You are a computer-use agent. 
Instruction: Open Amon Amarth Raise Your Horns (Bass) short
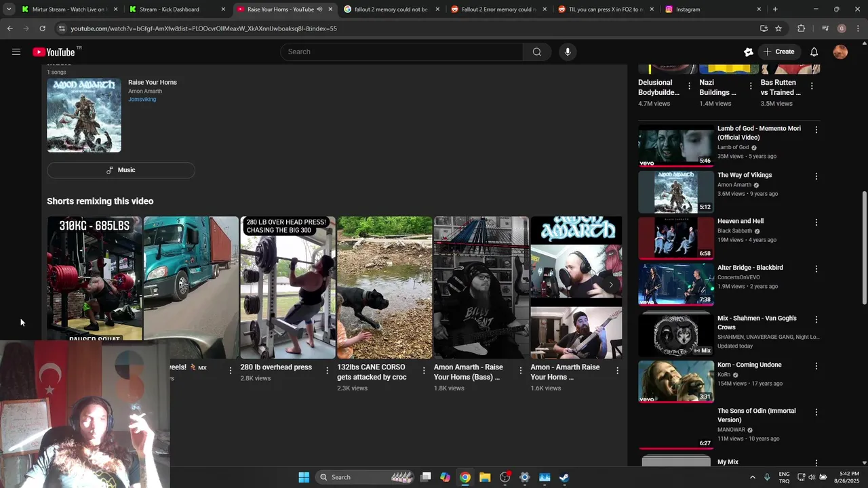(x=481, y=287)
